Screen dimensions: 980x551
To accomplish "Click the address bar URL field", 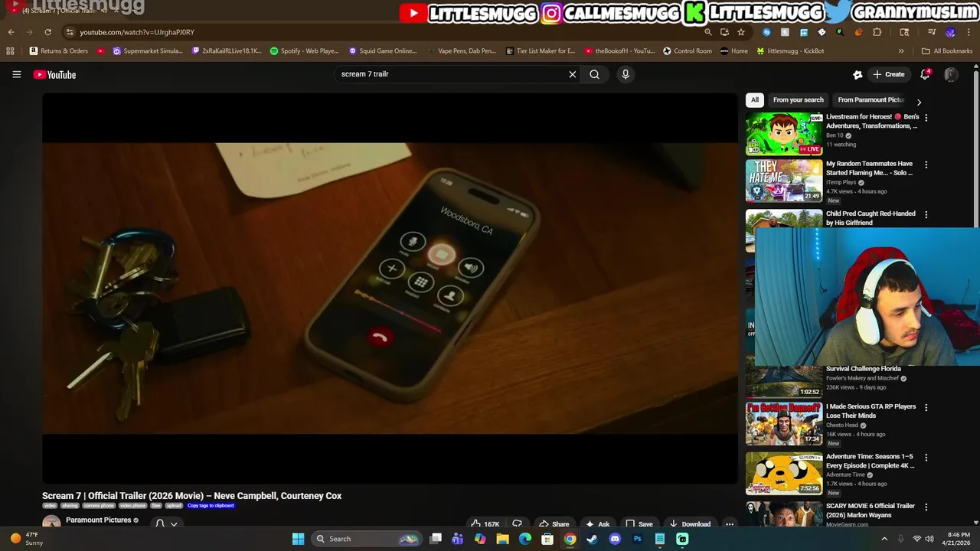I will (383, 32).
